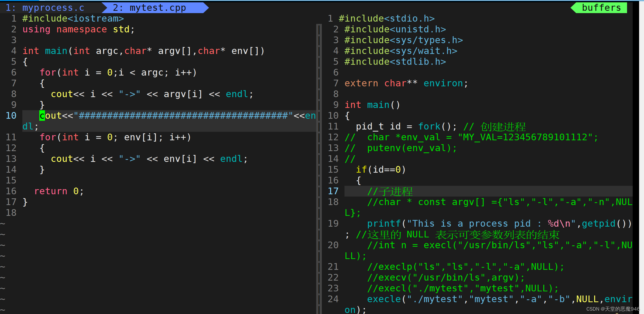Viewport: 644px width, 314px height.
Task: Click the commented 'char * const argv[]' line
Action: [488, 207]
